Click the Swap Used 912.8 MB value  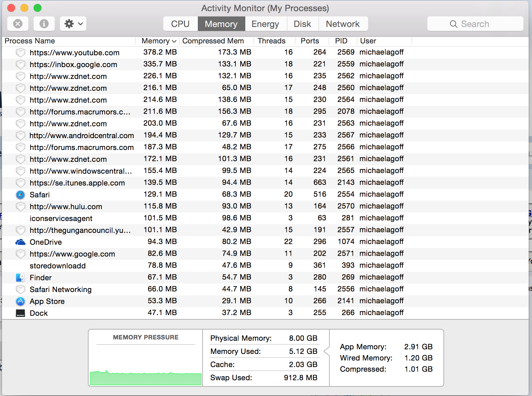coord(301,378)
